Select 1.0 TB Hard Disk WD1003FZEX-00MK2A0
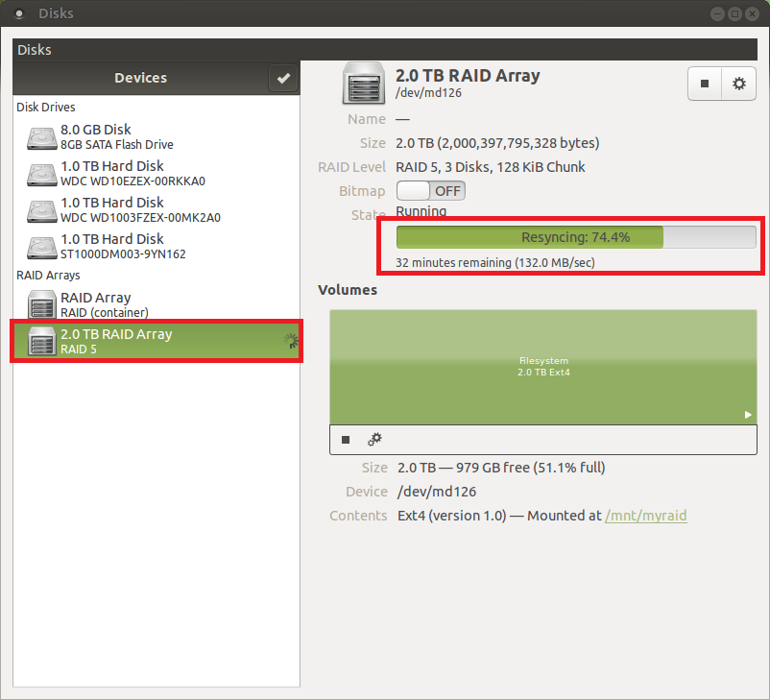Image resolution: width=770 pixels, height=700 pixels. pos(156,209)
